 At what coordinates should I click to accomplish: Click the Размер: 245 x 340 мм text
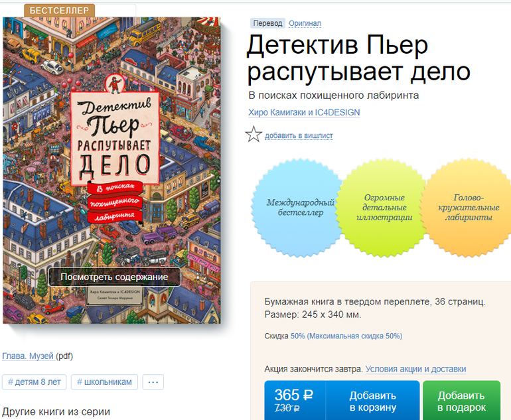(x=313, y=315)
